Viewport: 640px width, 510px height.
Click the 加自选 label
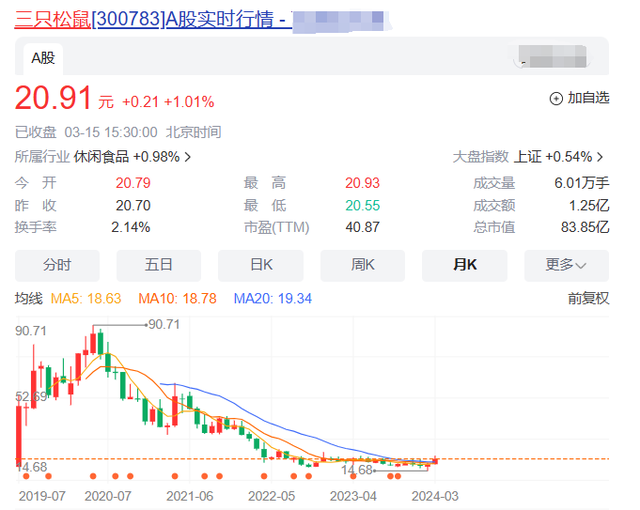pyautogui.click(x=588, y=98)
